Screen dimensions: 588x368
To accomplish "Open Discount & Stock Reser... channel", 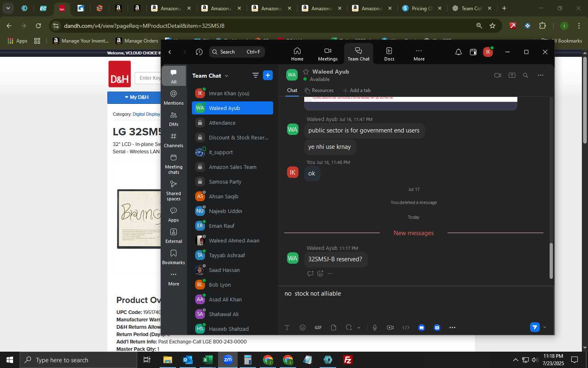I will pyautogui.click(x=232, y=137).
